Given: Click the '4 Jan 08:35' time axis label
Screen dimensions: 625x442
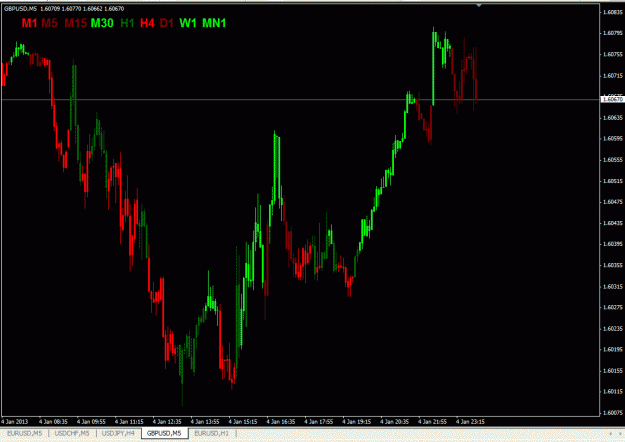Looking at the screenshot, I should tap(53, 422).
